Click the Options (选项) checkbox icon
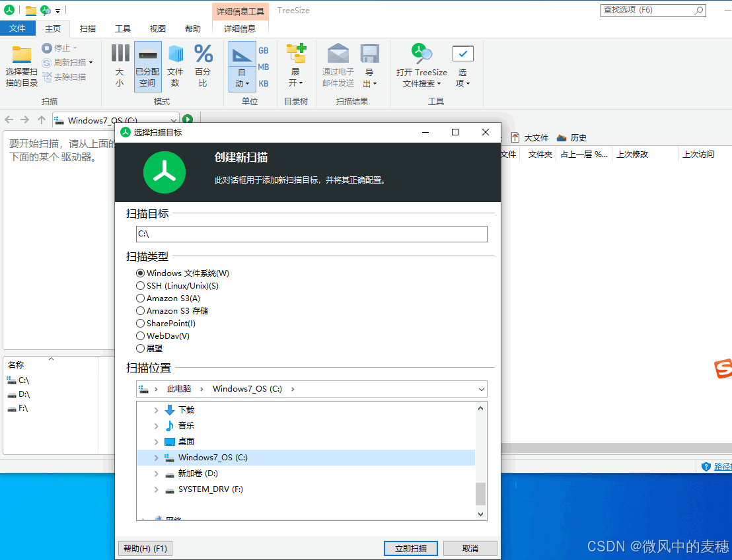732x560 pixels. [x=462, y=53]
